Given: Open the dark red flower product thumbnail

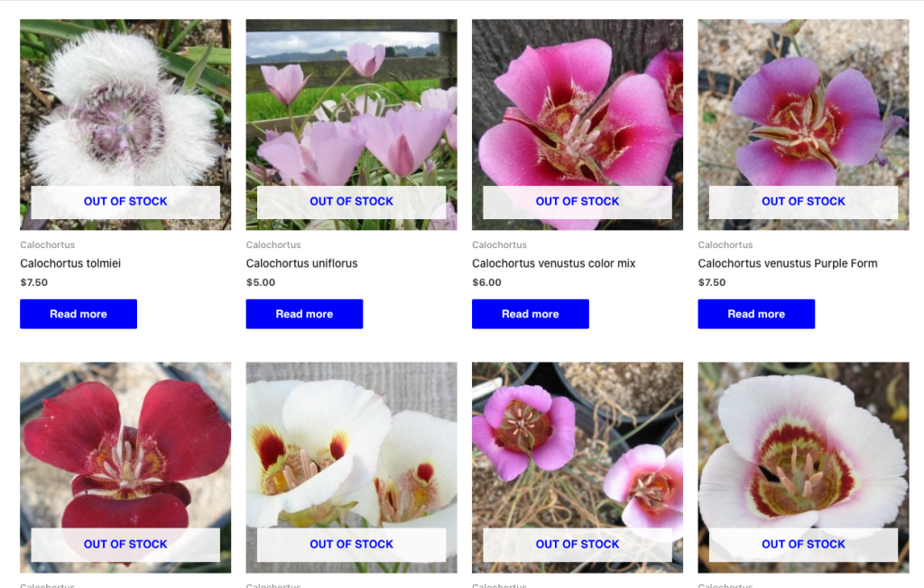Looking at the screenshot, I should pyautogui.click(x=125, y=467).
